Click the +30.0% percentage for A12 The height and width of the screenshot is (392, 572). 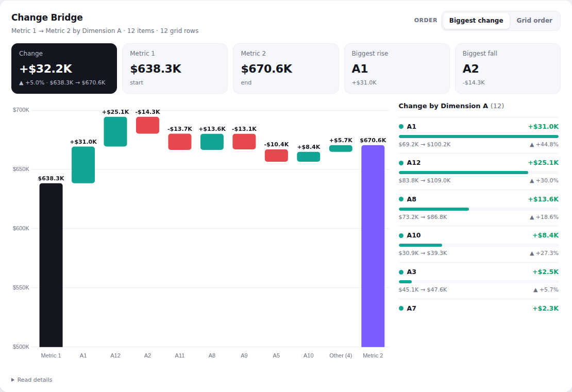[x=544, y=180]
